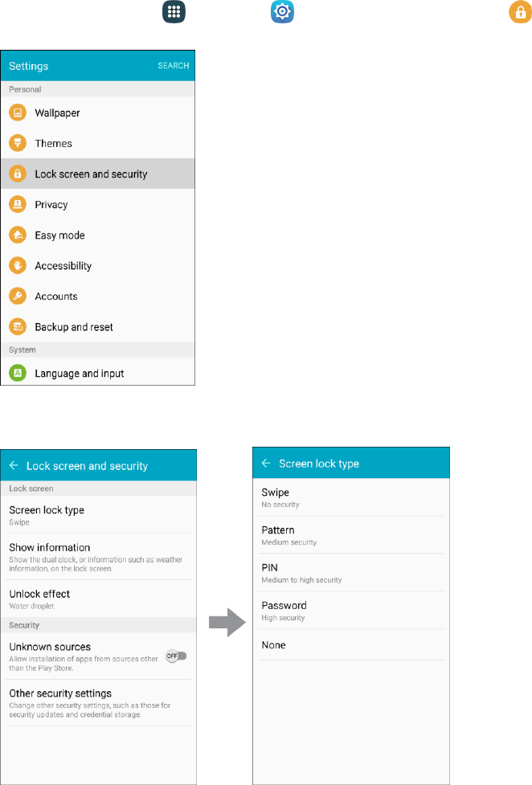Viewport: 532px width, 785px height.
Task: Open Screen lock type setting
Action: coord(99,515)
